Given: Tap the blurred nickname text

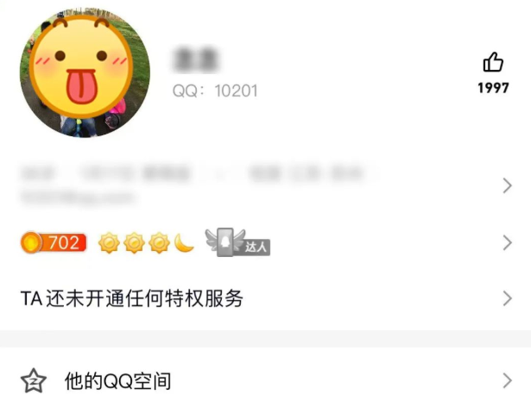Looking at the screenshot, I should coord(196,60).
